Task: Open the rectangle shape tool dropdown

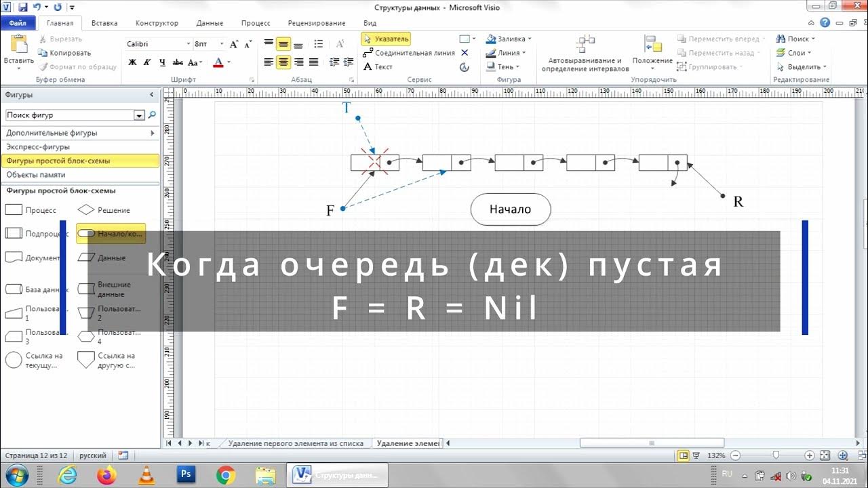Action: pos(474,39)
